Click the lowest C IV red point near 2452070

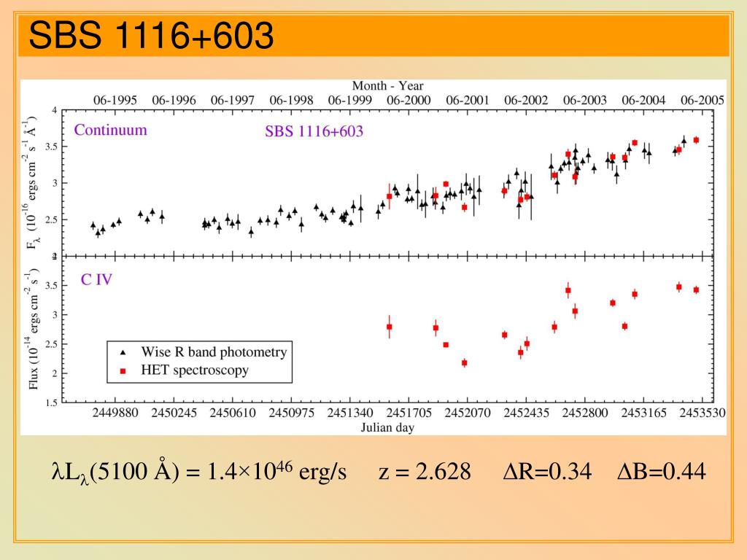pos(465,363)
